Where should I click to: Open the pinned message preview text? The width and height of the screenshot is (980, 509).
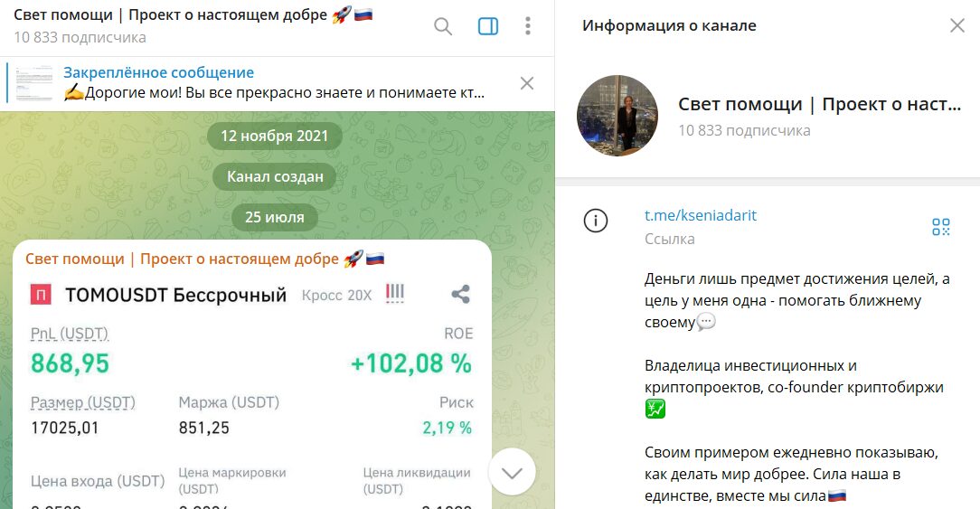(274, 93)
